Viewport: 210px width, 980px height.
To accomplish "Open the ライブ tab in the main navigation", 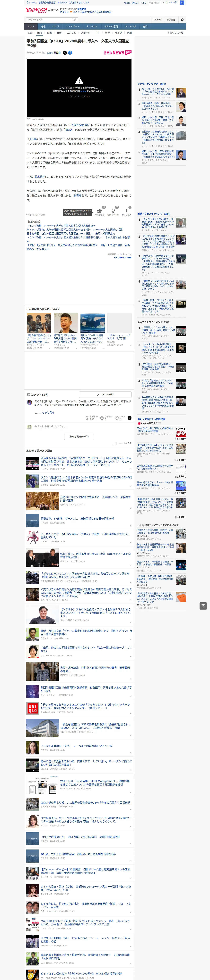I will pyautogui.click(x=56, y=27).
